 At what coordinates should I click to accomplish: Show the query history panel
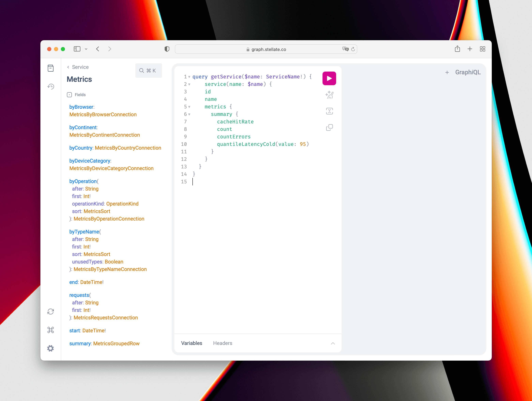[x=50, y=87]
